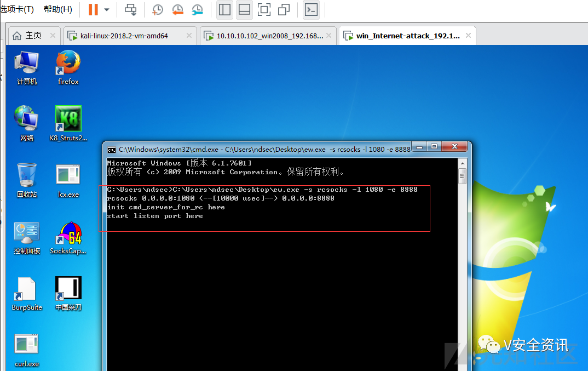Click 'start listen port here' line

click(155, 216)
